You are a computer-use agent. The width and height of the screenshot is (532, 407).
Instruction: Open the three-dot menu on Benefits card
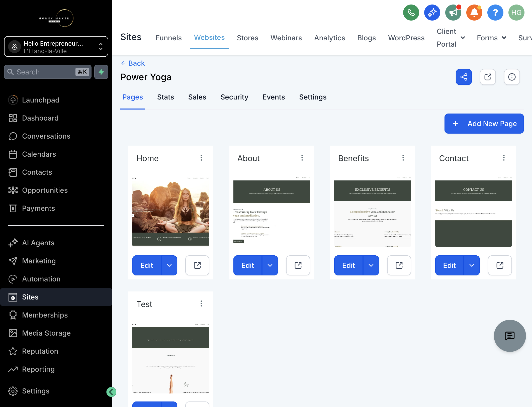pos(403,158)
